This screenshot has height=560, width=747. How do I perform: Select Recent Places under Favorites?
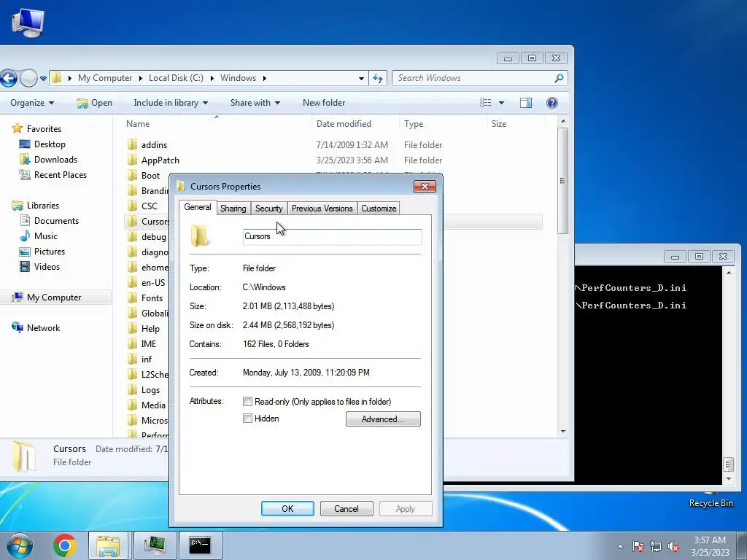point(60,175)
